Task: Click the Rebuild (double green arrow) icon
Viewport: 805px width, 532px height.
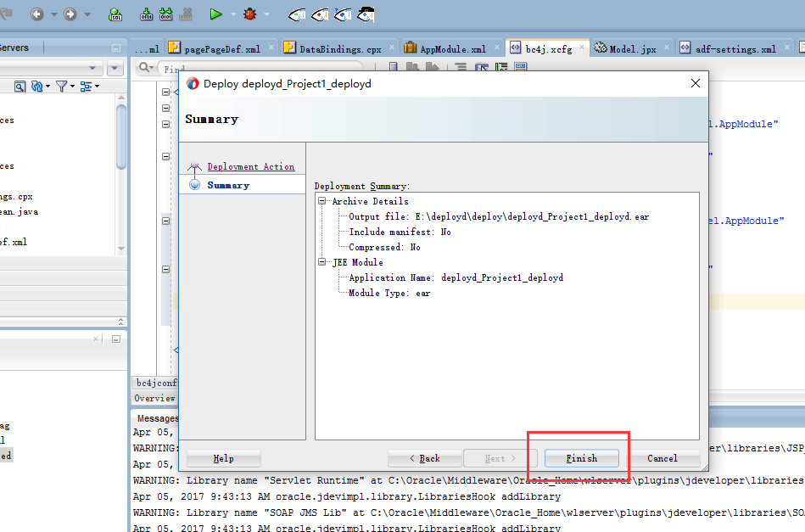Action: click(165, 14)
